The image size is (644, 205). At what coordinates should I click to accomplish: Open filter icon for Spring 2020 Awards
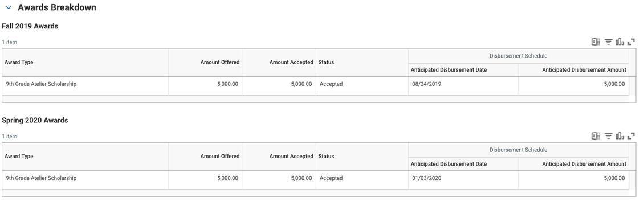[608, 136]
